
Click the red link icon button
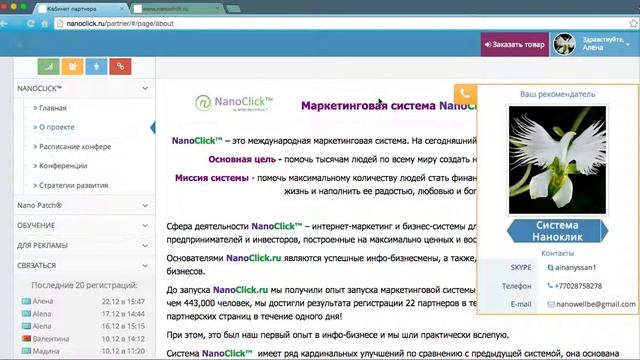120,67
